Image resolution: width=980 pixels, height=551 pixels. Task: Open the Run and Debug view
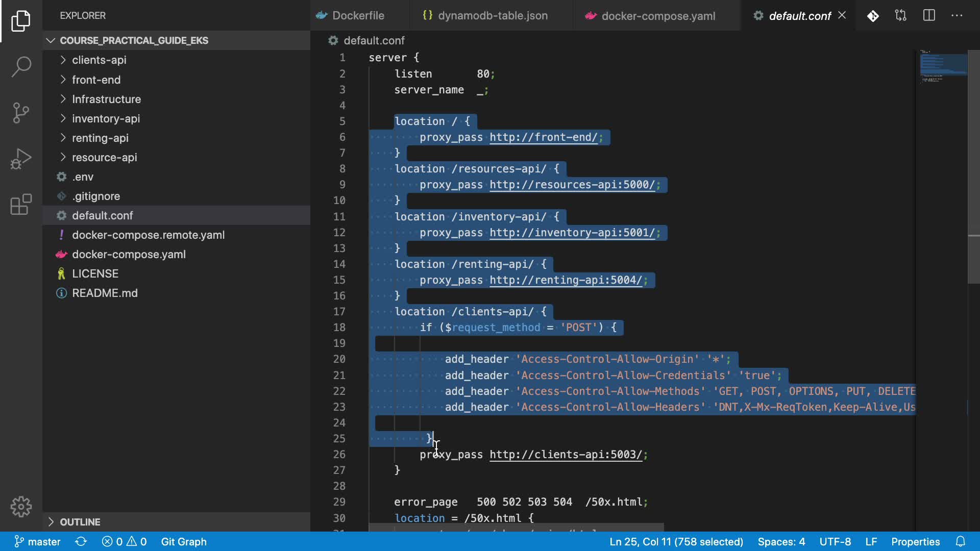21,159
